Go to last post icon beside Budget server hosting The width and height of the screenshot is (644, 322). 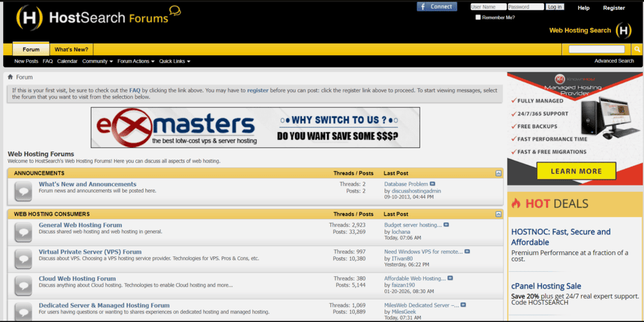tap(446, 225)
